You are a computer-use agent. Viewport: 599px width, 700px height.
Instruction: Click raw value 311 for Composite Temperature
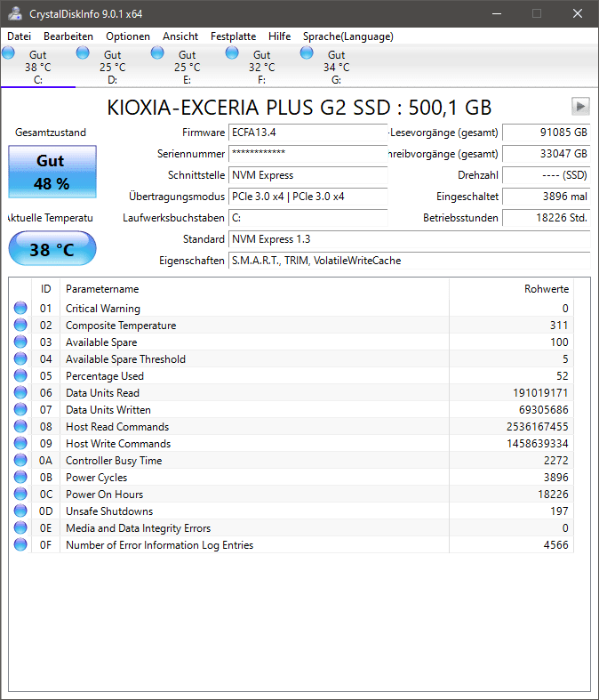(x=559, y=326)
